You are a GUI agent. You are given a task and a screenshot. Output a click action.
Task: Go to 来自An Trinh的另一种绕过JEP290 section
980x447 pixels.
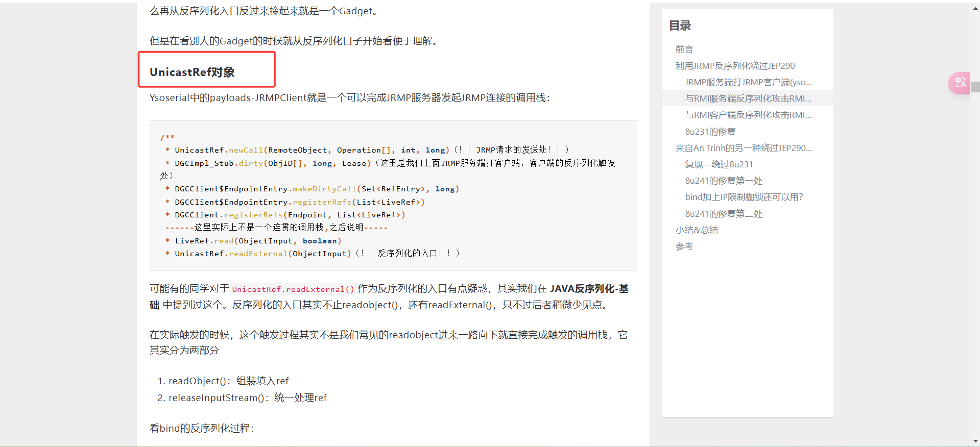point(744,148)
